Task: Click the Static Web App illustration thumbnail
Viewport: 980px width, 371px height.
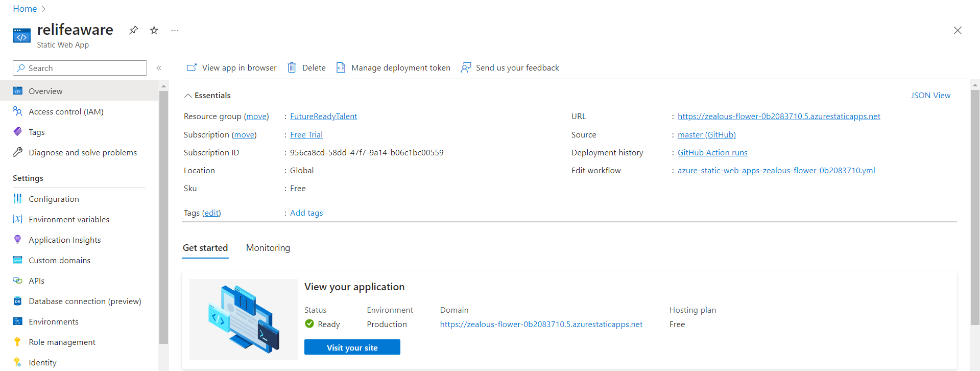Action: [244, 319]
